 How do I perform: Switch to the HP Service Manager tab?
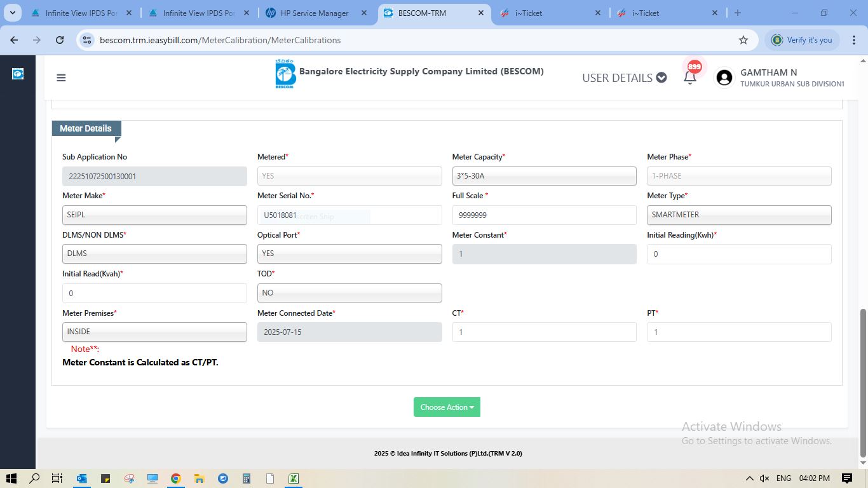pyautogui.click(x=315, y=13)
